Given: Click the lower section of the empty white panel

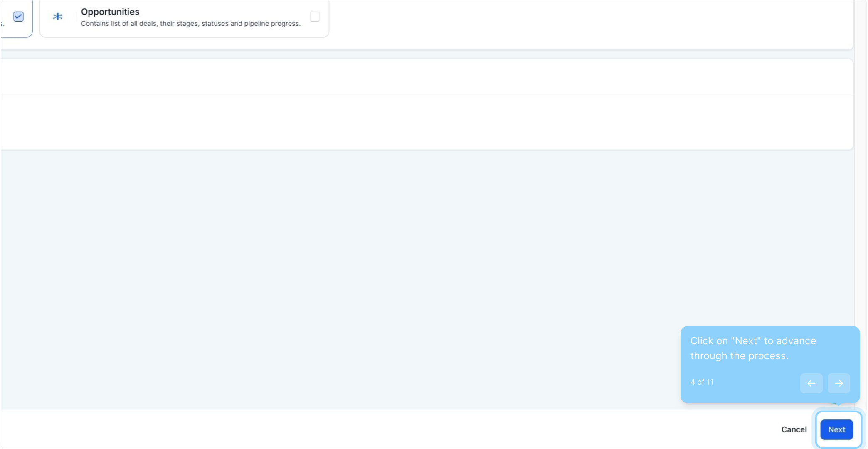Looking at the screenshot, I should point(416,123).
